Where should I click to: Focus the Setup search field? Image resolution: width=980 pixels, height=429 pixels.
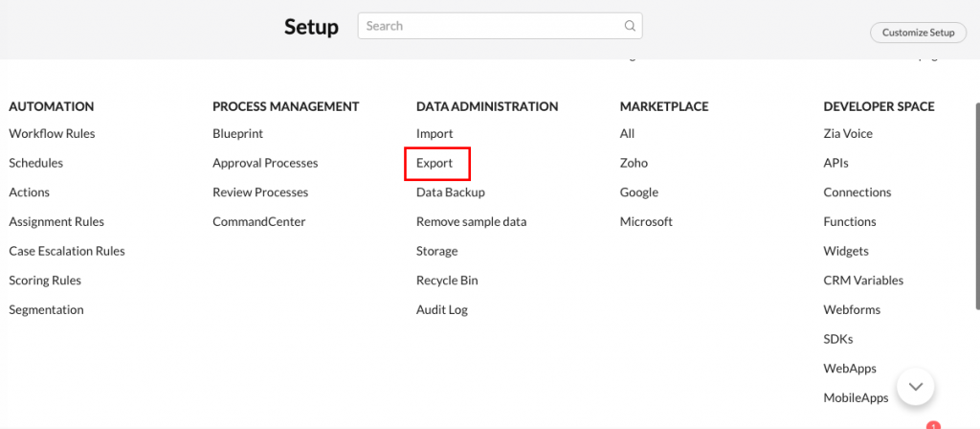pos(500,26)
